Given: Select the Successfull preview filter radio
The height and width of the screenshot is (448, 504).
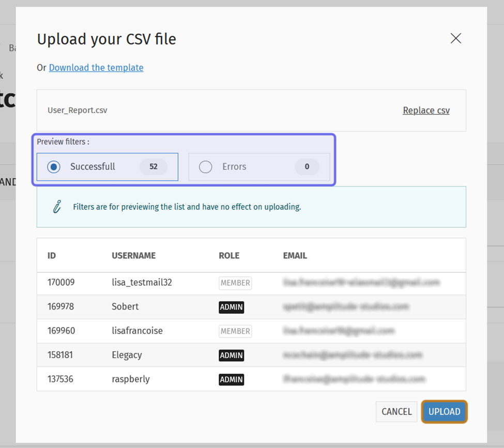Looking at the screenshot, I should (x=54, y=167).
